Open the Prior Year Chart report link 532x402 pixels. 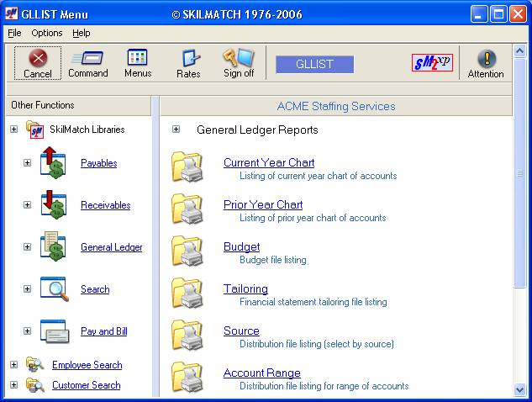(263, 204)
